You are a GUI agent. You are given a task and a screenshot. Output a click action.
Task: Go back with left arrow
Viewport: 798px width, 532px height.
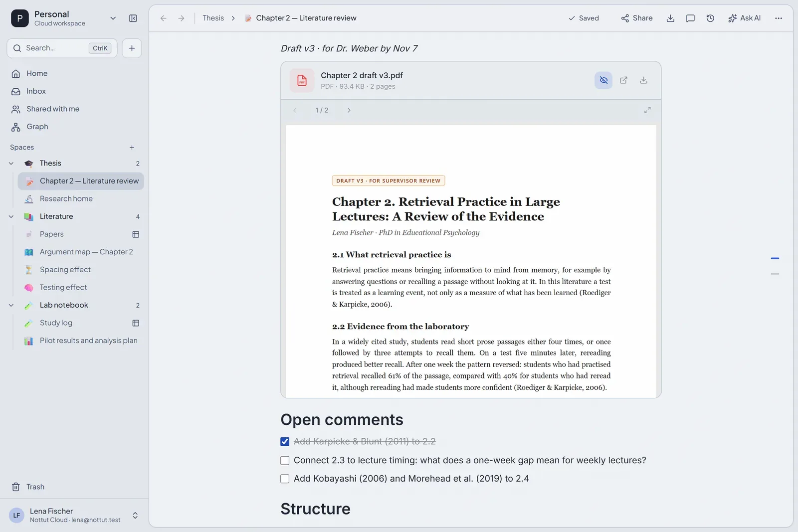click(x=163, y=18)
